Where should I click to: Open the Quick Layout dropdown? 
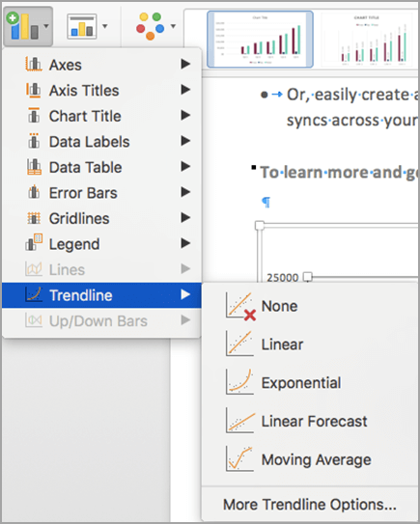pos(87,26)
